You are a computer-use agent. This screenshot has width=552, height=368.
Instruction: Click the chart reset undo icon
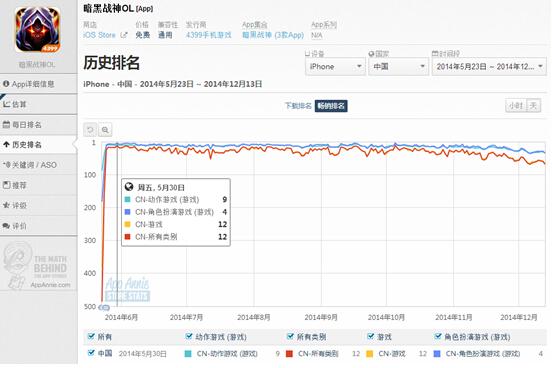click(90, 130)
